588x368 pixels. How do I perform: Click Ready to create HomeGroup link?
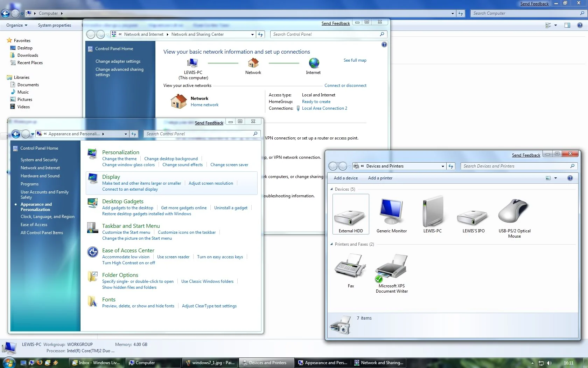click(x=316, y=102)
